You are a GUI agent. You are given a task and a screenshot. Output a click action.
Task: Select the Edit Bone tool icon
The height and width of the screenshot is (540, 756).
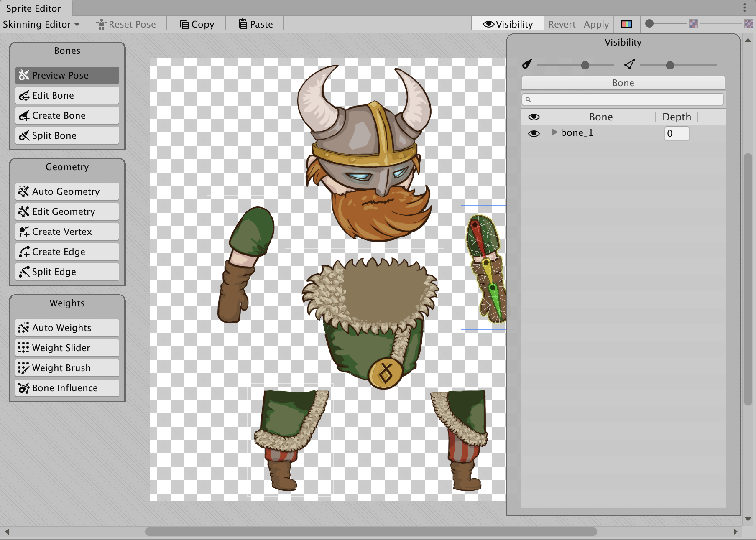pyautogui.click(x=24, y=96)
